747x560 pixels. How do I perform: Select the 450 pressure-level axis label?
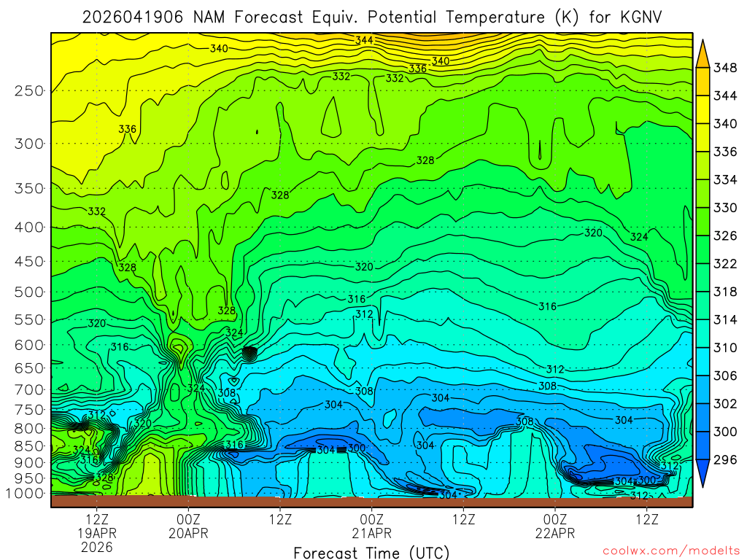[29, 262]
